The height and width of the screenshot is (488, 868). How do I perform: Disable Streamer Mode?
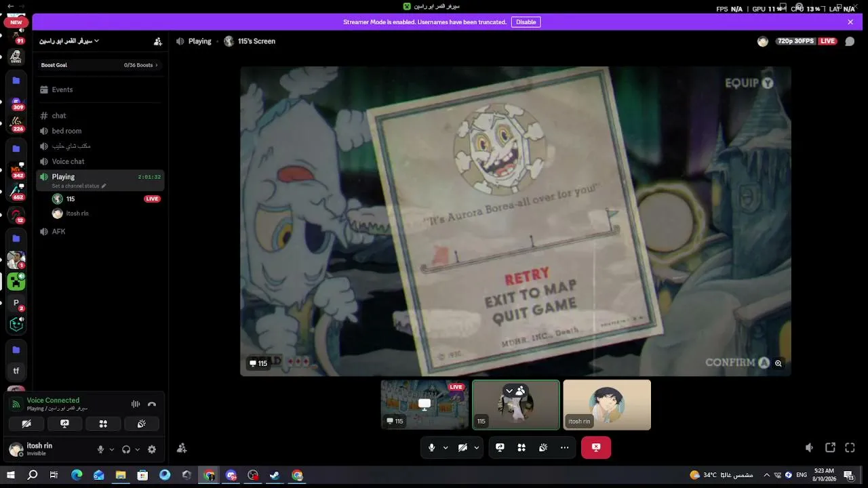[526, 22]
